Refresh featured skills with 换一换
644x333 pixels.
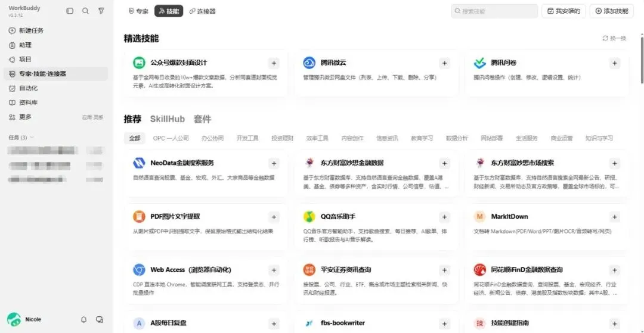click(x=614, y=38)
